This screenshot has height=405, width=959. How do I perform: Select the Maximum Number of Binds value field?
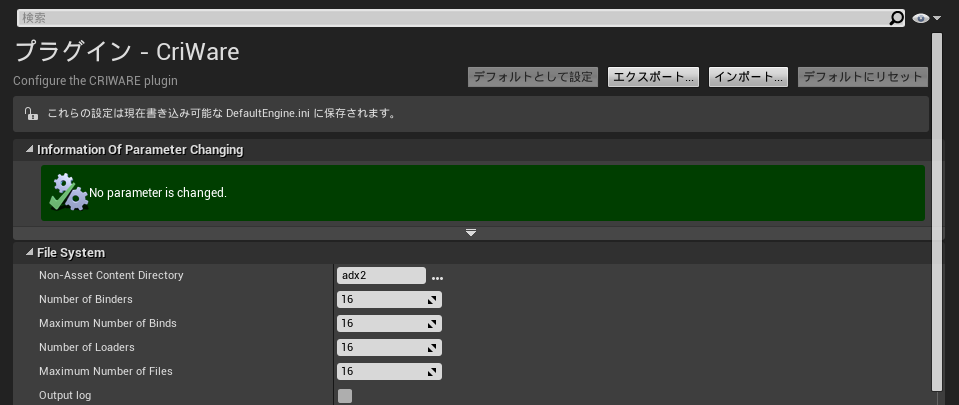(389, 323)
